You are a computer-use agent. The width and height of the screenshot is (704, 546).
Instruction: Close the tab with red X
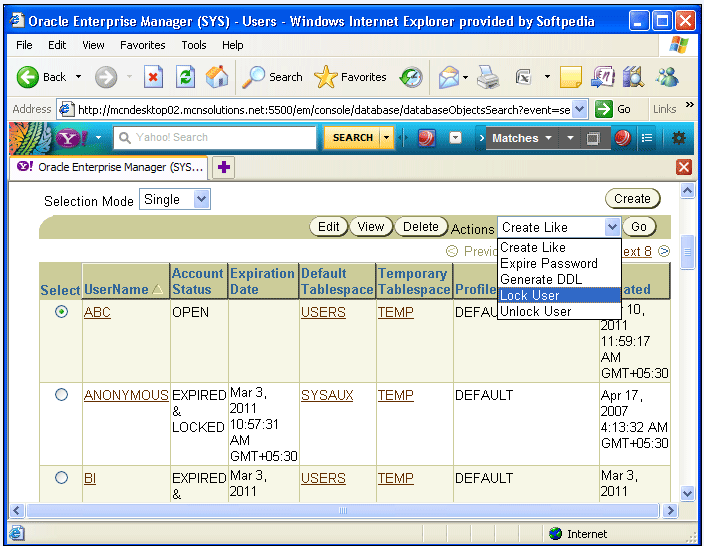pos(684,167)
